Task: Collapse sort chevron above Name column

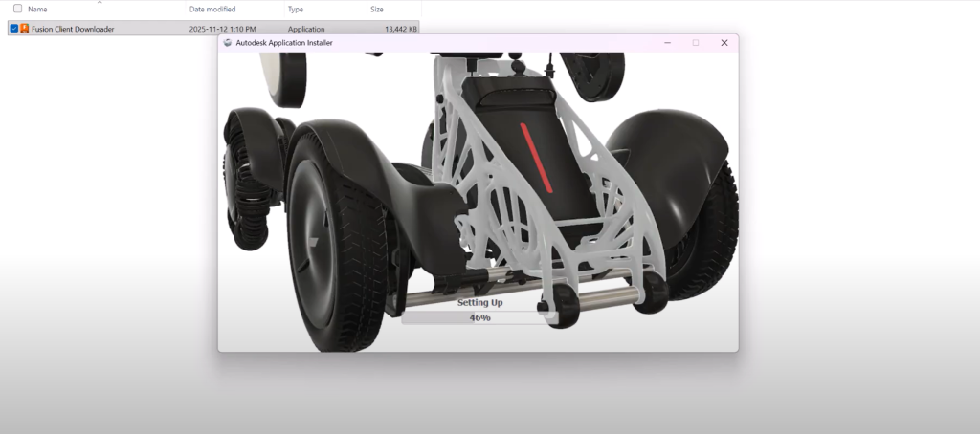Action: tap(100, 2)
